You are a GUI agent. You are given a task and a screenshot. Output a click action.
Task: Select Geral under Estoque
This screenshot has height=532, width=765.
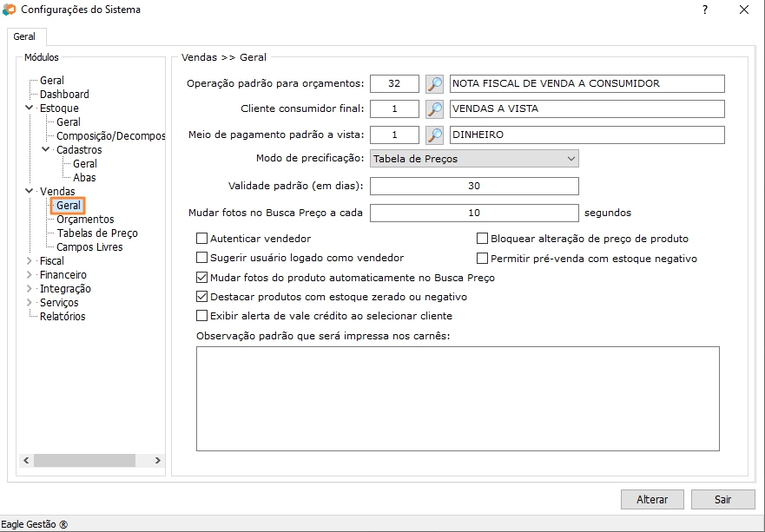[69, 122]
